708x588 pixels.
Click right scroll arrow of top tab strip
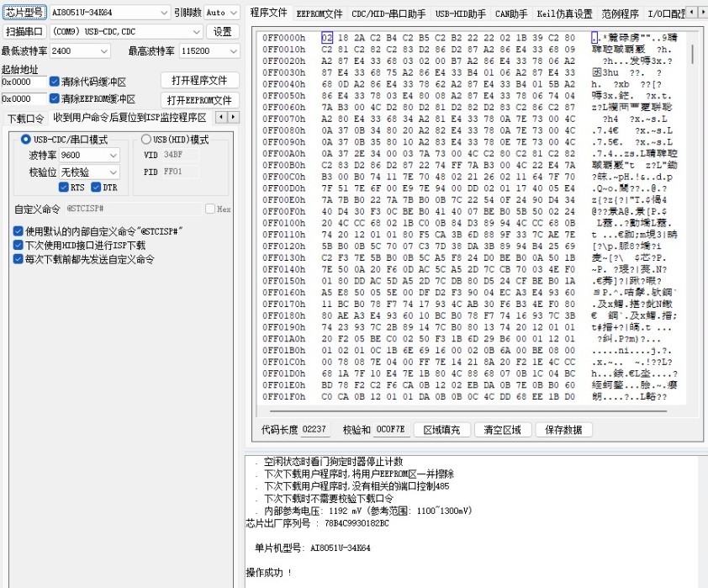coord(703,12)
